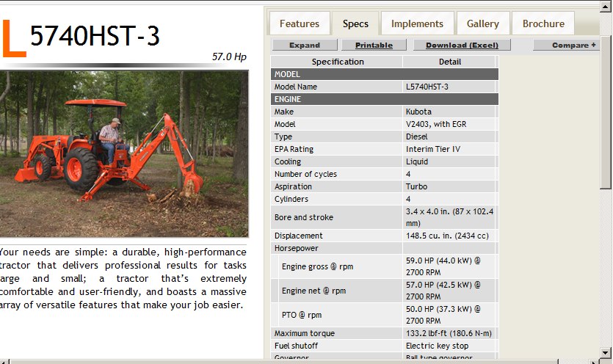Viewport: 613px width, 364px height.
Task: Click the Electric key stop value
Action: (437, 346)
